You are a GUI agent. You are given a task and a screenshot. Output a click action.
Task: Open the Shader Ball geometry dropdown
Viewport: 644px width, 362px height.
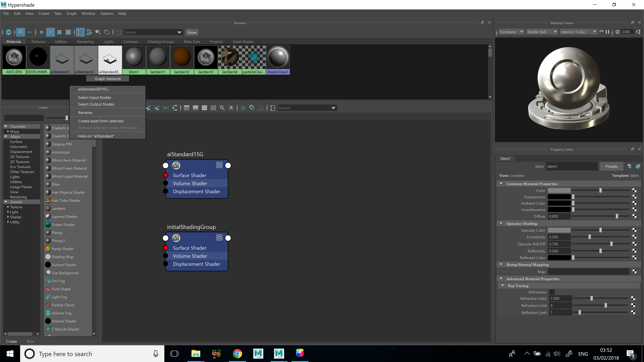555,32
